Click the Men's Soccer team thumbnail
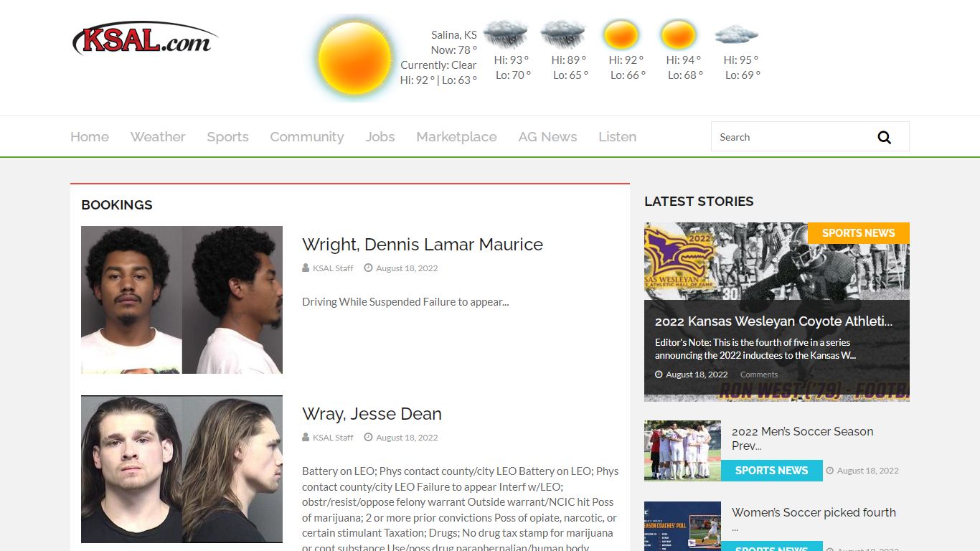 tap(682, 451)
